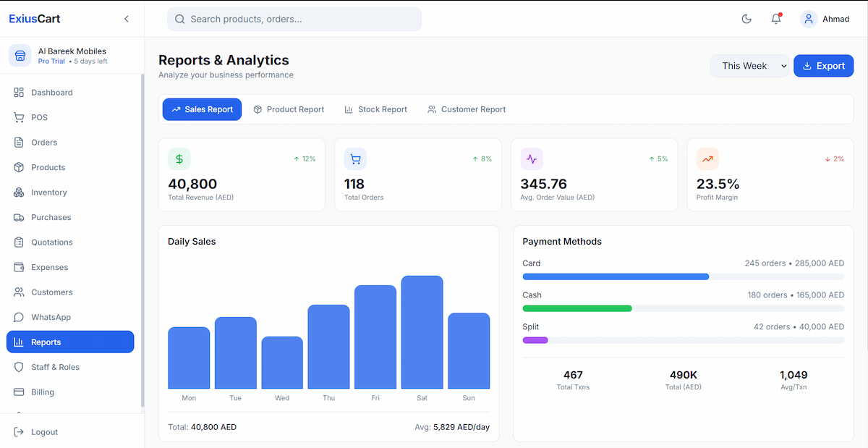Open the This Week period dropdown
Image resolution: width=868 pixels, height=448 pixels.
(749, 66)
